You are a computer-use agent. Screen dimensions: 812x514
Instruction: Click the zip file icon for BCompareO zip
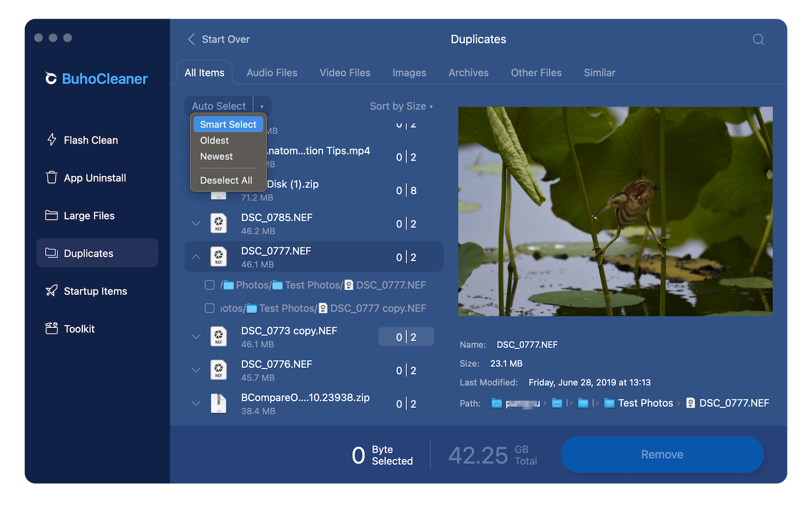point(219,403)
